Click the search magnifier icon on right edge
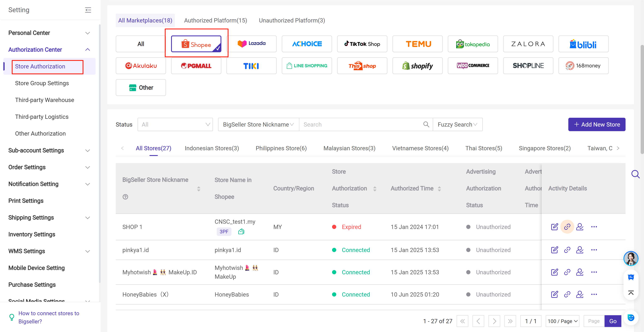Viewport: 644px width, 332px height. [636, 174]
